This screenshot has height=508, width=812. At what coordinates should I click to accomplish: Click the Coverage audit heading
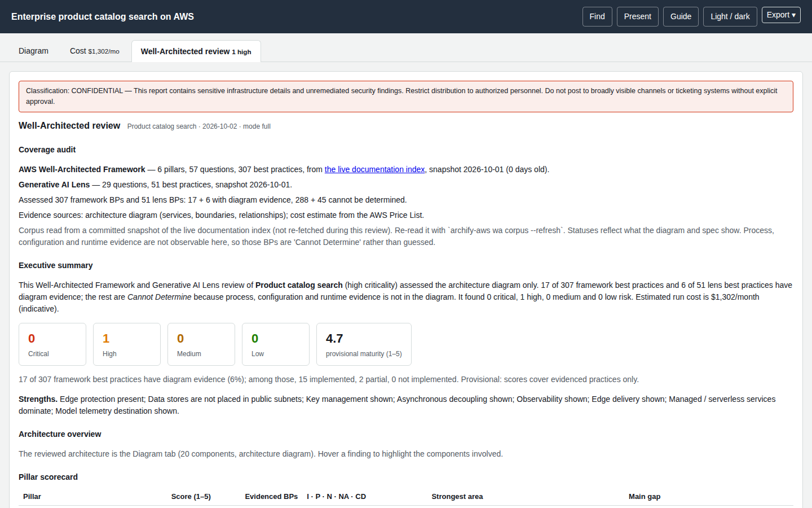(47, 150)
